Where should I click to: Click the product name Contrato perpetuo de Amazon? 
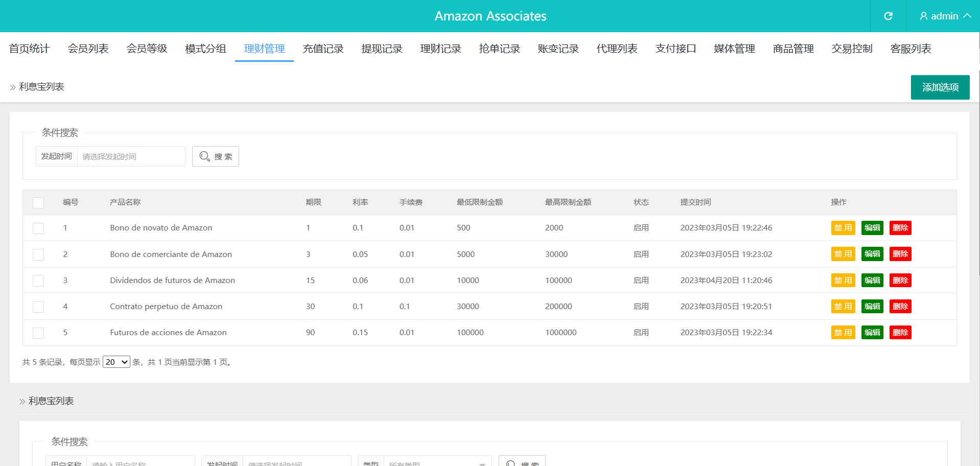166,307
